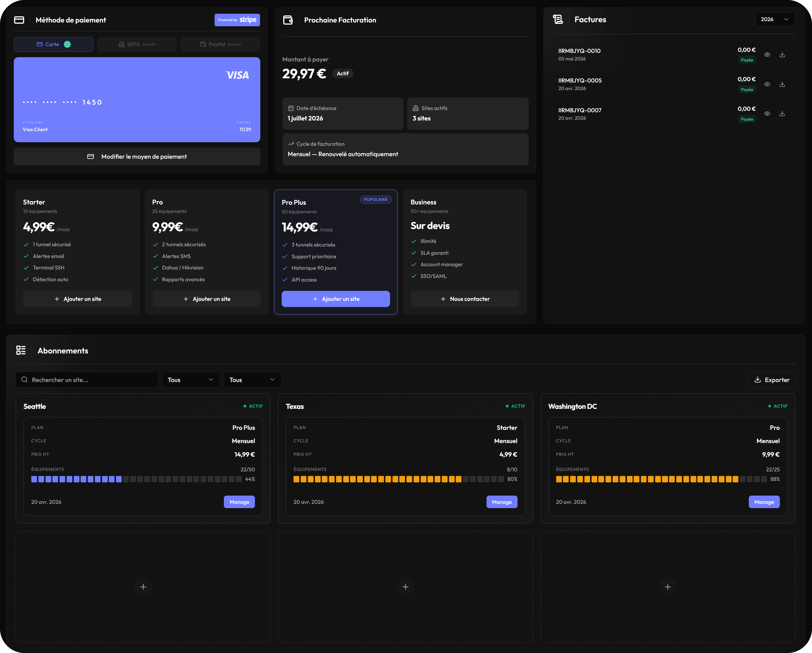The image size is (812, 653).
Task: Download invoice IIRMBJYQ-0007
Action: [x=782, y=114]
